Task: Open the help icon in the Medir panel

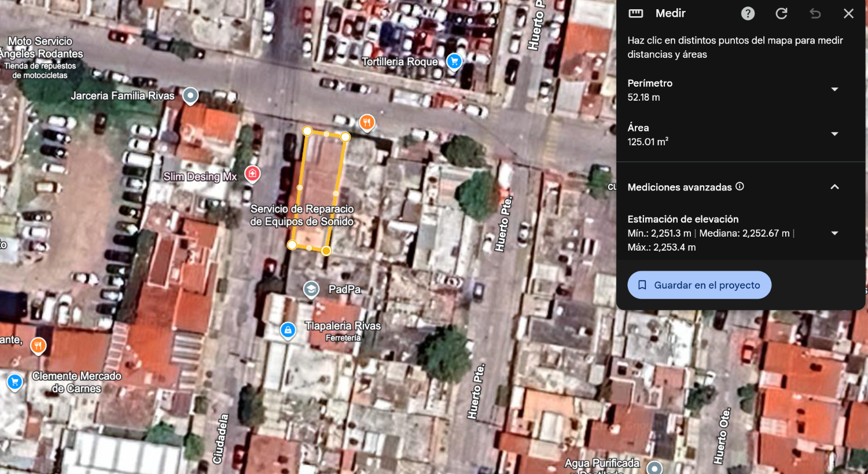Action: pos(748,13)
